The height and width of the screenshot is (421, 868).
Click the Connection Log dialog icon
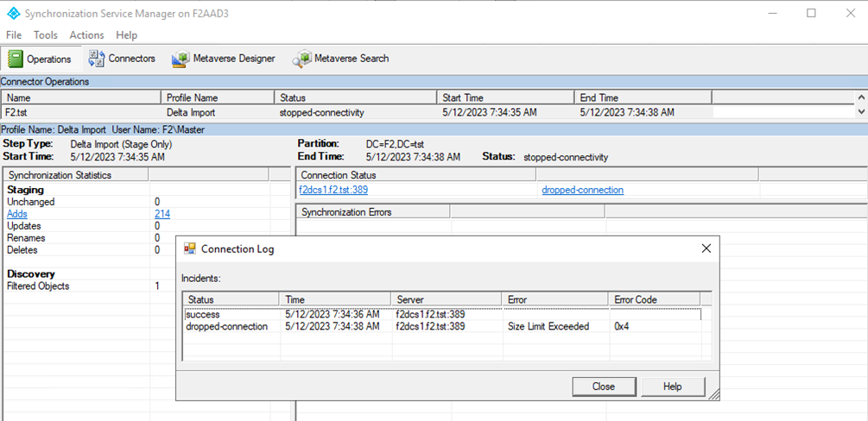click(x=190, y=249)
